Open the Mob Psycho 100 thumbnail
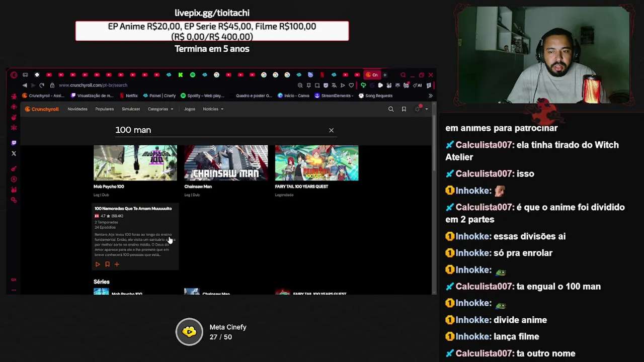 point(135,163)
